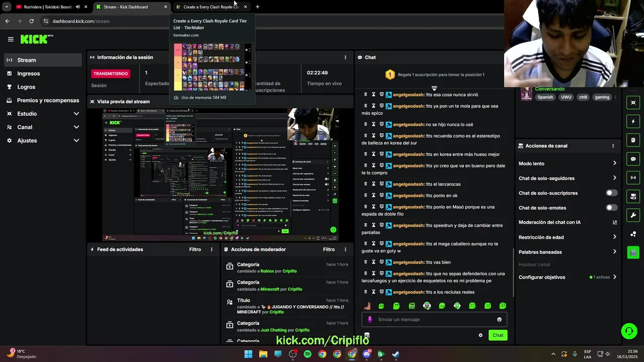Toggle Chat de solo-suscriptores switch

click(x=611, y=193)
